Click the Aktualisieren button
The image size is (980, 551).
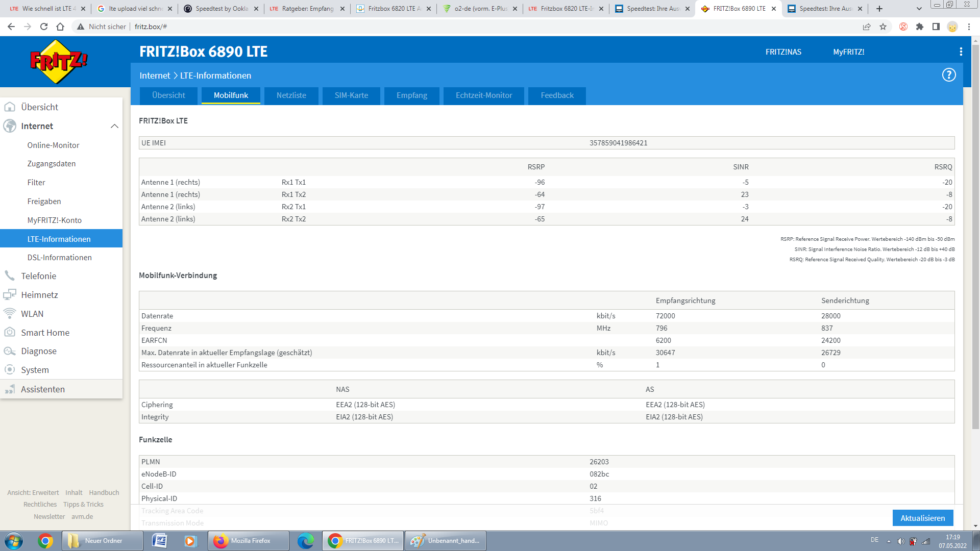923,518
